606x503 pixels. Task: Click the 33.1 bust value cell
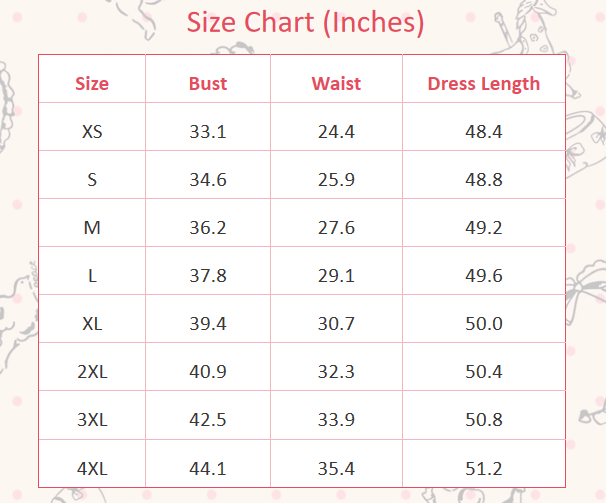(208, 131)
